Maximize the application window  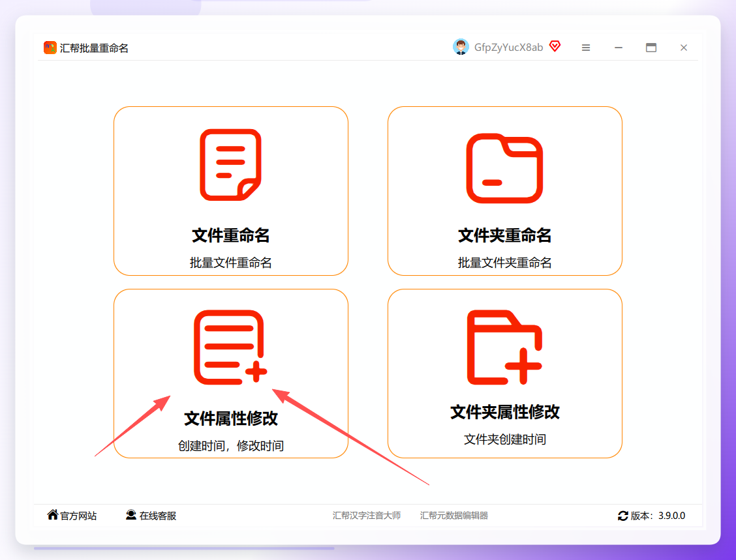pos(651,48)
